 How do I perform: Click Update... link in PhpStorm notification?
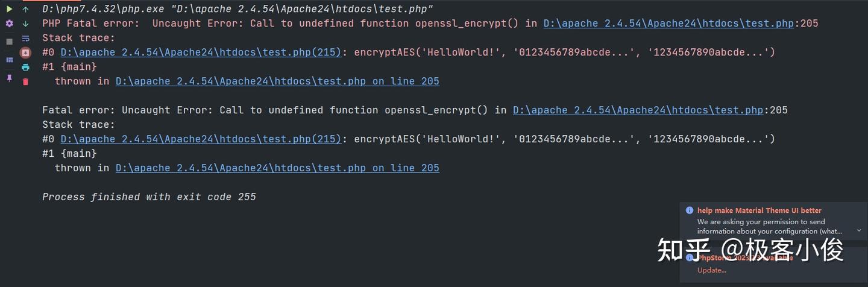click(x=712, y=270)
